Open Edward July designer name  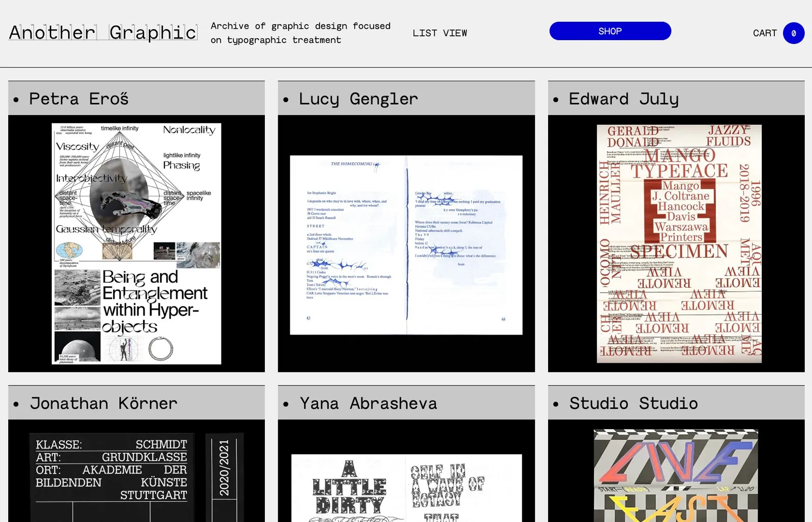(x=624, y=98)
